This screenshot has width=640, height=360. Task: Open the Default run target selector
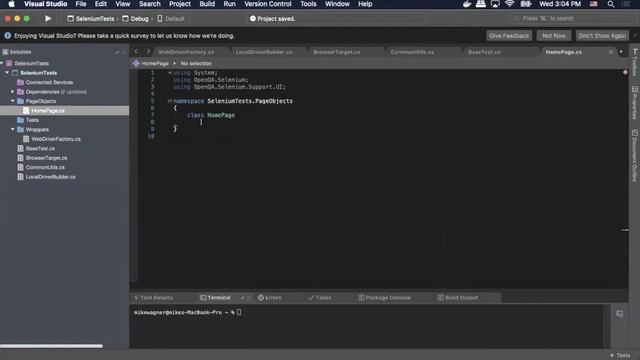171,18
